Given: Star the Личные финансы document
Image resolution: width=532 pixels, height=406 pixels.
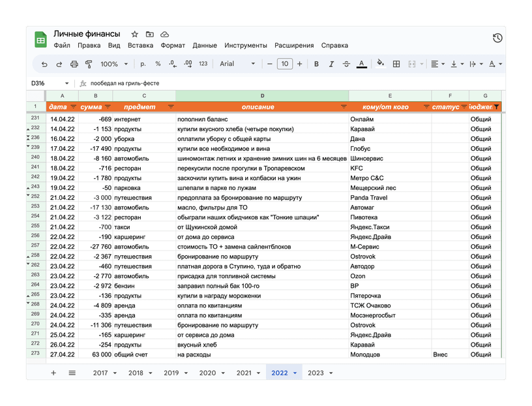Looking at the screenshot, I should click(x=135, y=35).
